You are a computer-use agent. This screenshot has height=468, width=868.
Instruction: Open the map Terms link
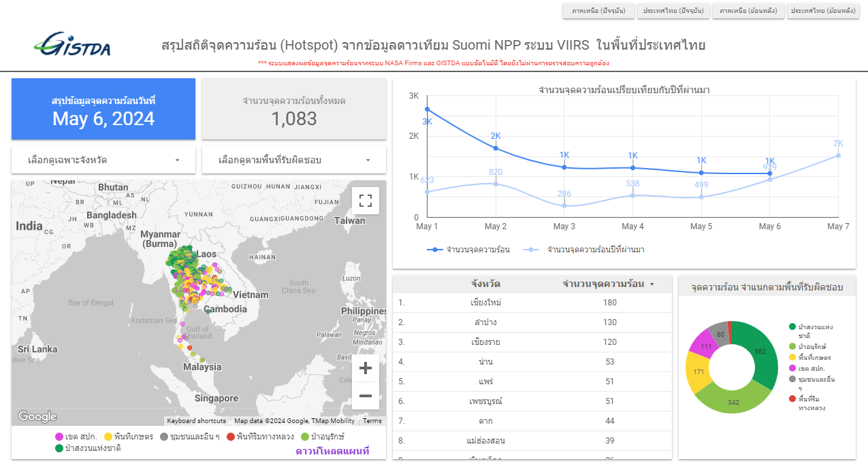point(372,421)
